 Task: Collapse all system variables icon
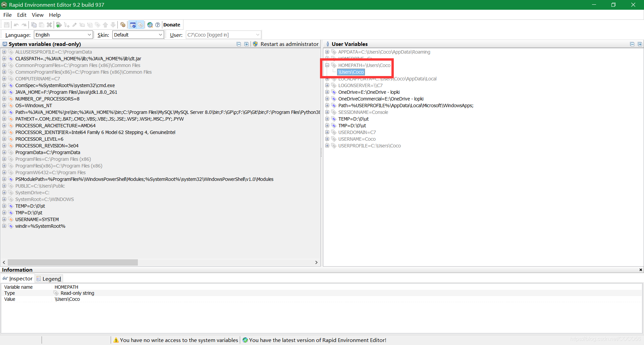tap(239, 44)
